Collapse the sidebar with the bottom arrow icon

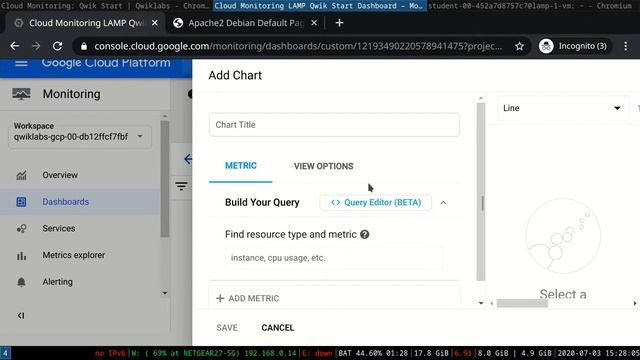21,316
